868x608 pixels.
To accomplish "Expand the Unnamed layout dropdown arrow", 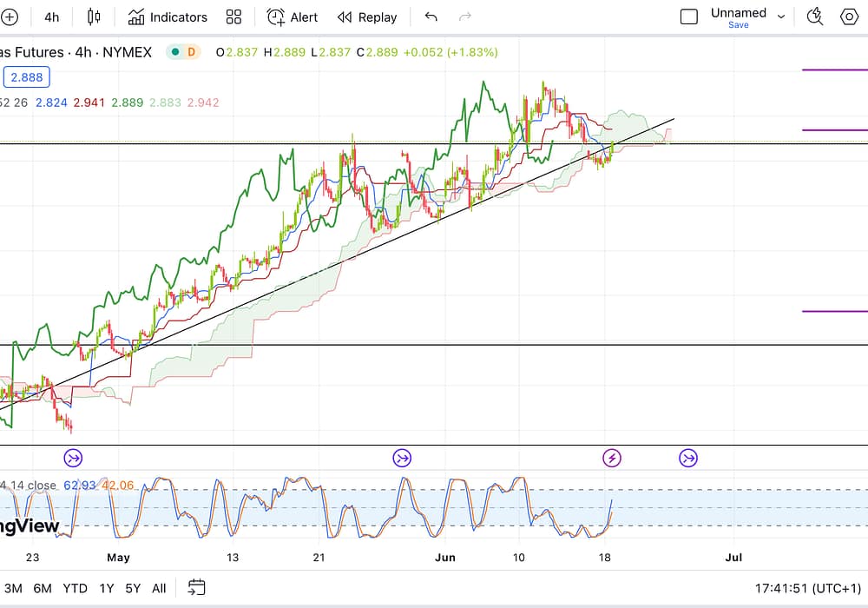I will tap(781, 17).
